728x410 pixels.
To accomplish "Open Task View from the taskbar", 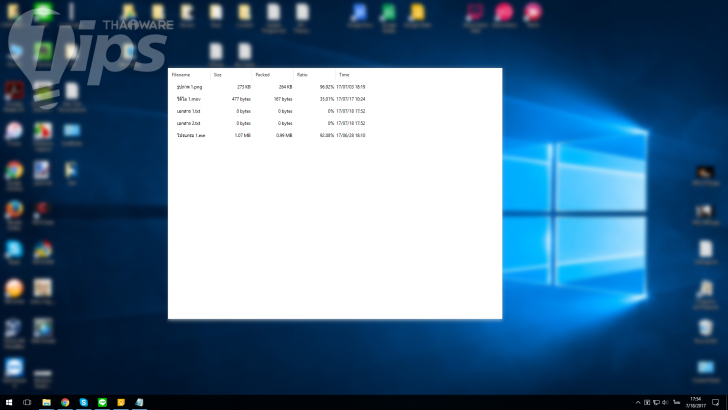I will (x=27, y=402).
